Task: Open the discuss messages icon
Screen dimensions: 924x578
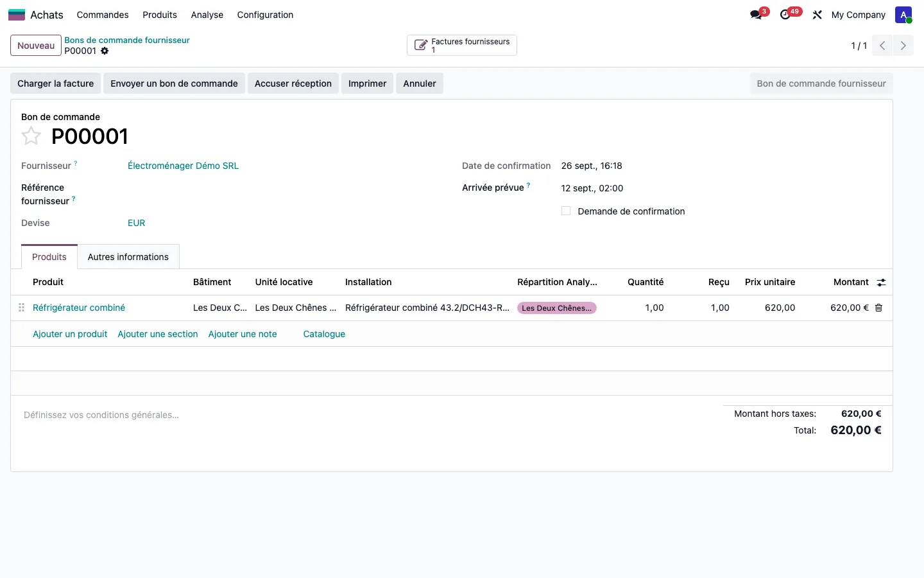Action: 756,15
